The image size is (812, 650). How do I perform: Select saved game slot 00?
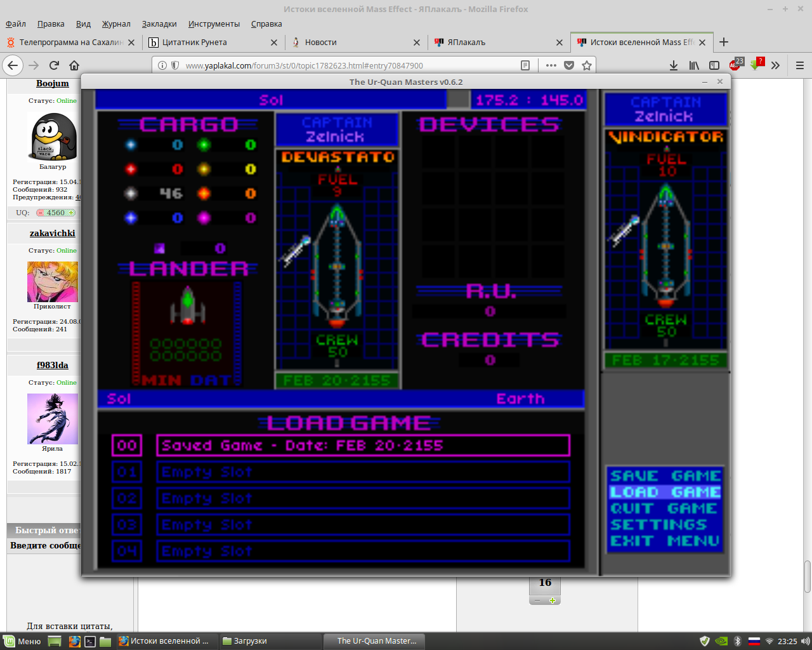tap(363, 446)
